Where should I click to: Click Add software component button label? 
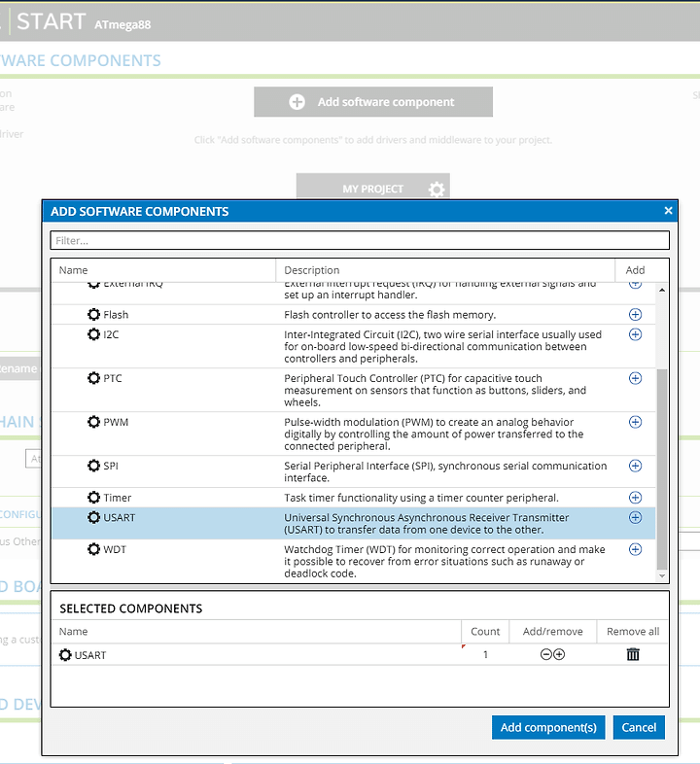[386, 102]
